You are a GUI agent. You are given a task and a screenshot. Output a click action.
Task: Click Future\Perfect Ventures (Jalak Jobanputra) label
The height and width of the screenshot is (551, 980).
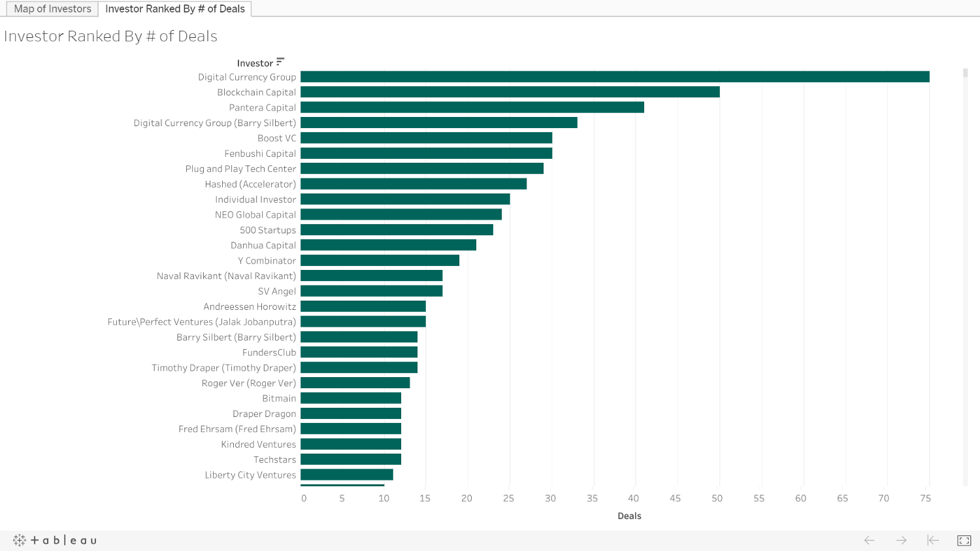(x=202, y=322)
